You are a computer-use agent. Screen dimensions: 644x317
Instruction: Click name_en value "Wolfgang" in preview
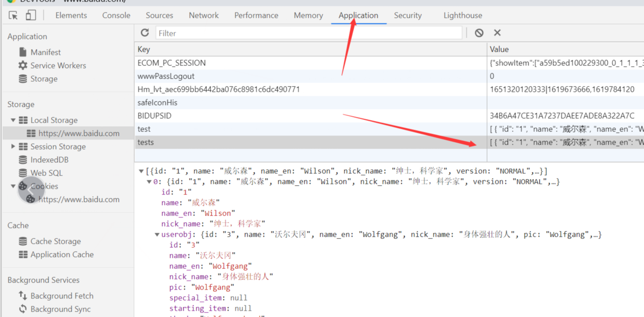(x=230, y=266)
